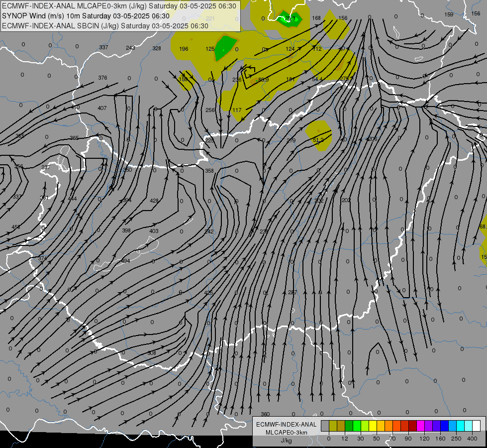Click the map value 398

tap(126, 230)
